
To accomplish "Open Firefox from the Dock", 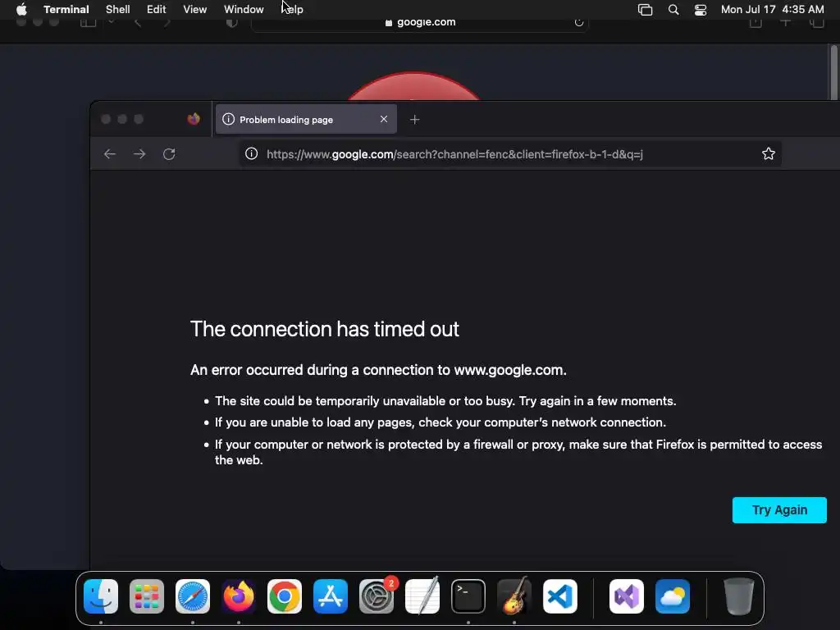I will (x=239, y=596).
